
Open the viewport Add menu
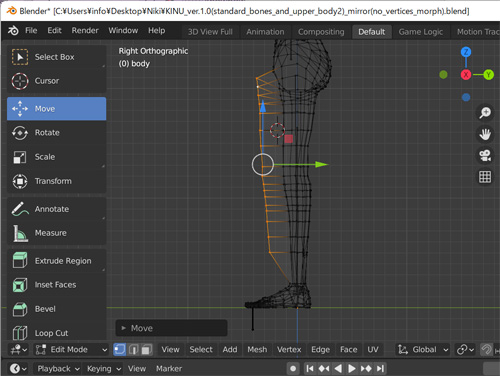pos(230,349)
